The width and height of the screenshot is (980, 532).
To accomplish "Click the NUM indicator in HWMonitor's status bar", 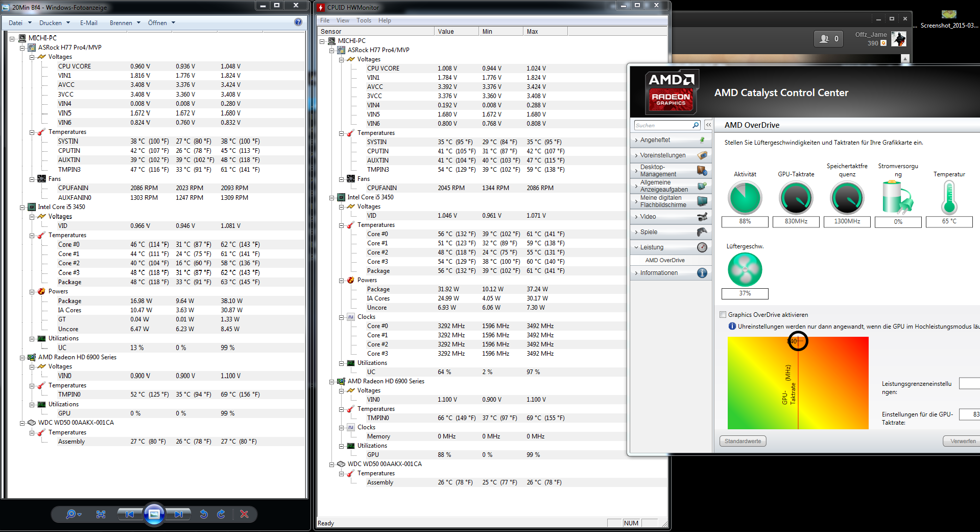I will tap(631, 523).
